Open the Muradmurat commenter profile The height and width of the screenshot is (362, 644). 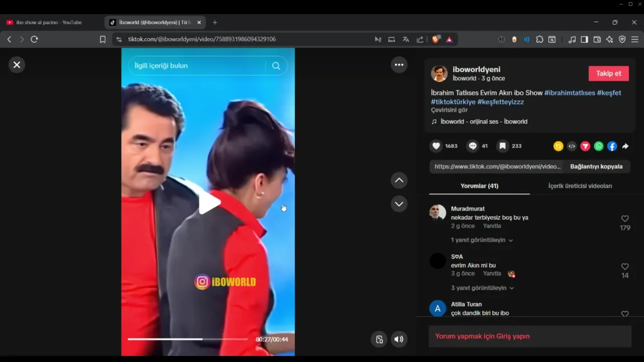click(x=468, y=209)
